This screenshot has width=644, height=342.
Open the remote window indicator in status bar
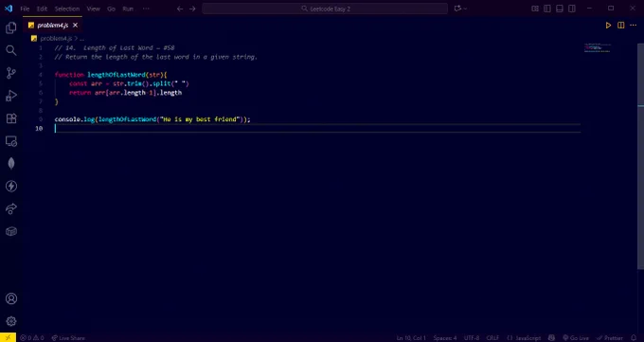(8, 337)
